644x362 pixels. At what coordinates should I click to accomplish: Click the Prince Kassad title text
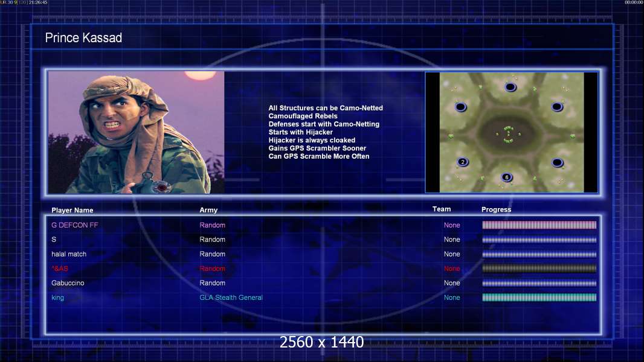point(83,38)
